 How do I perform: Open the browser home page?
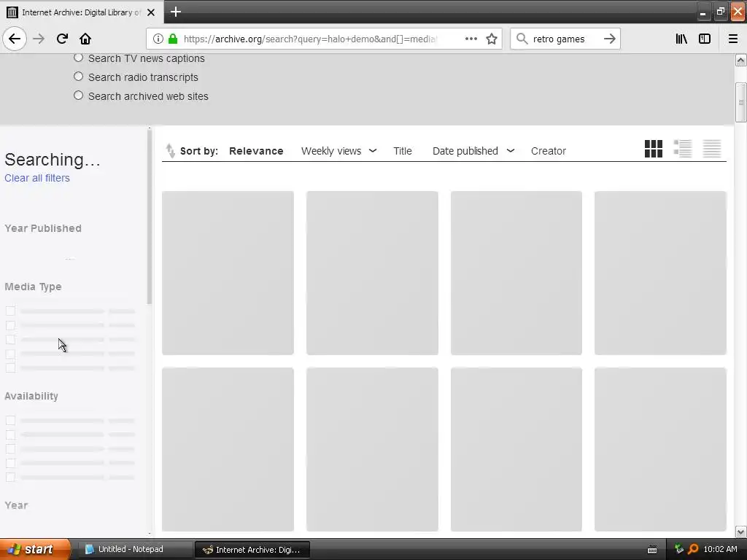coord(85,39)
